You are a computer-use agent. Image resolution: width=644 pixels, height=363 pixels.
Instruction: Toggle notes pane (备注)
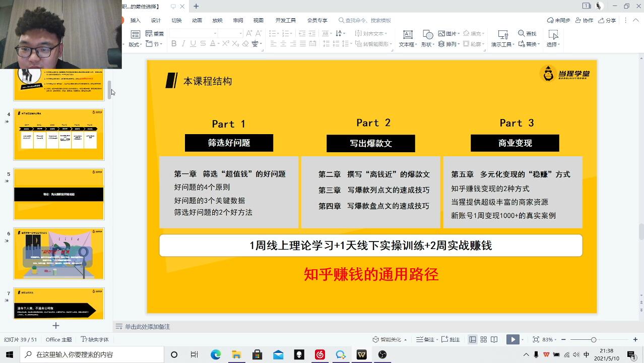[426, 339]
